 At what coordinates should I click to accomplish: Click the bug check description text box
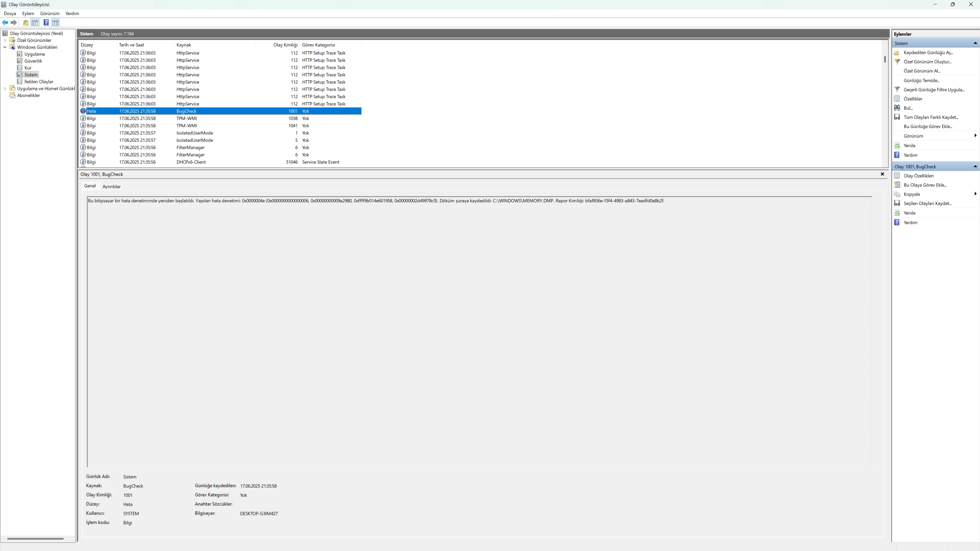coord(479,332)
